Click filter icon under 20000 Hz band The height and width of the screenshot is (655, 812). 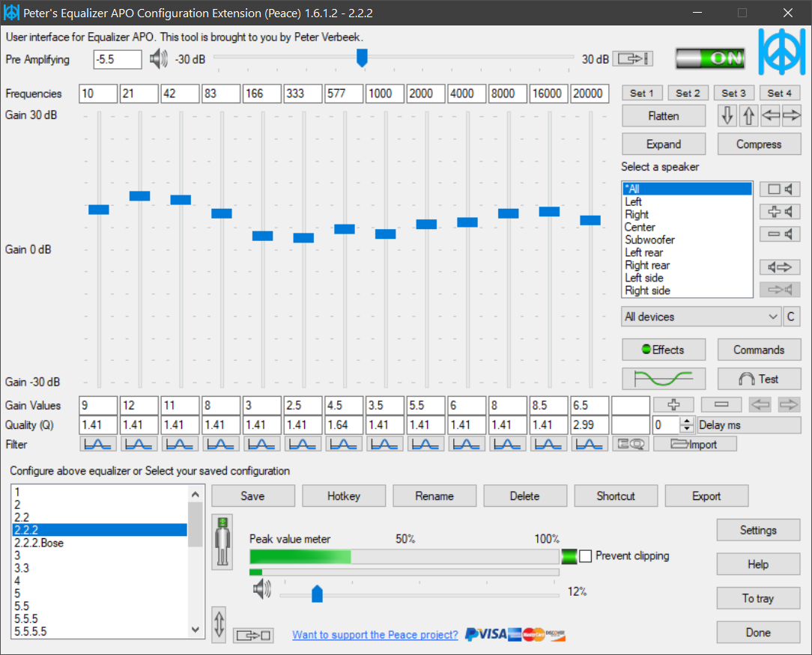pyautogui.click(x=590, y=444)
